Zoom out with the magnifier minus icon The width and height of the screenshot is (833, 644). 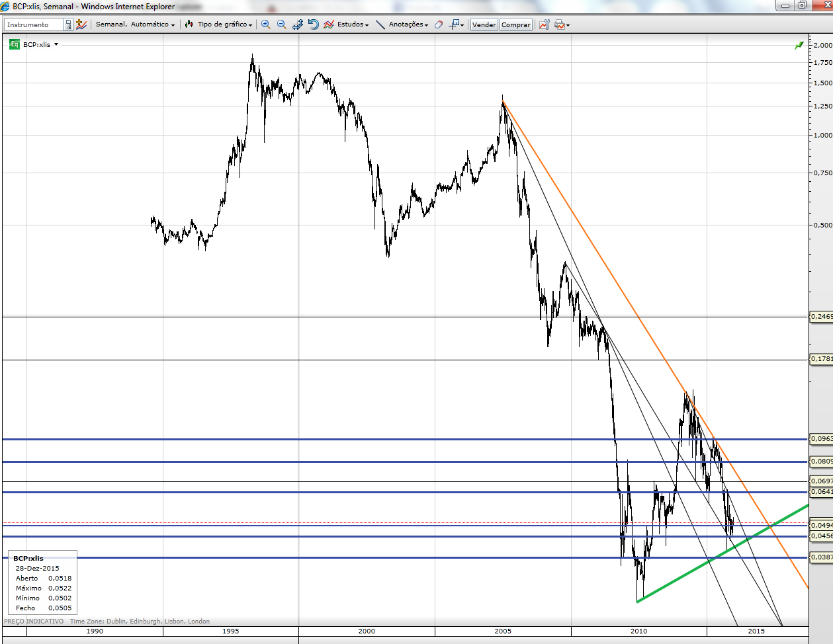[282, 24]
